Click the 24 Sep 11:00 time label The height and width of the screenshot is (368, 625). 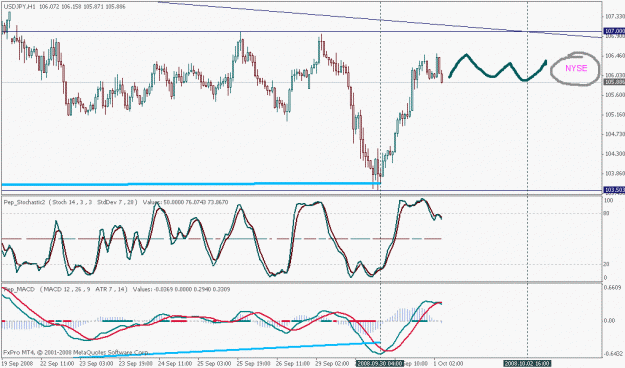coord(175,364)
